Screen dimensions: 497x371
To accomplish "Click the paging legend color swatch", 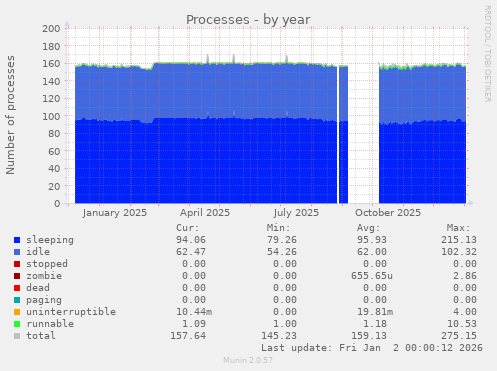I will point(17,300).
